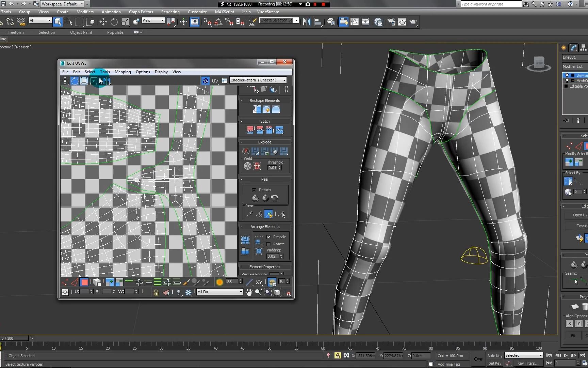Click the first Stitch icon in the Stitch rollout
The height and width of the screenshot is (368, 588).
[250, 129]
